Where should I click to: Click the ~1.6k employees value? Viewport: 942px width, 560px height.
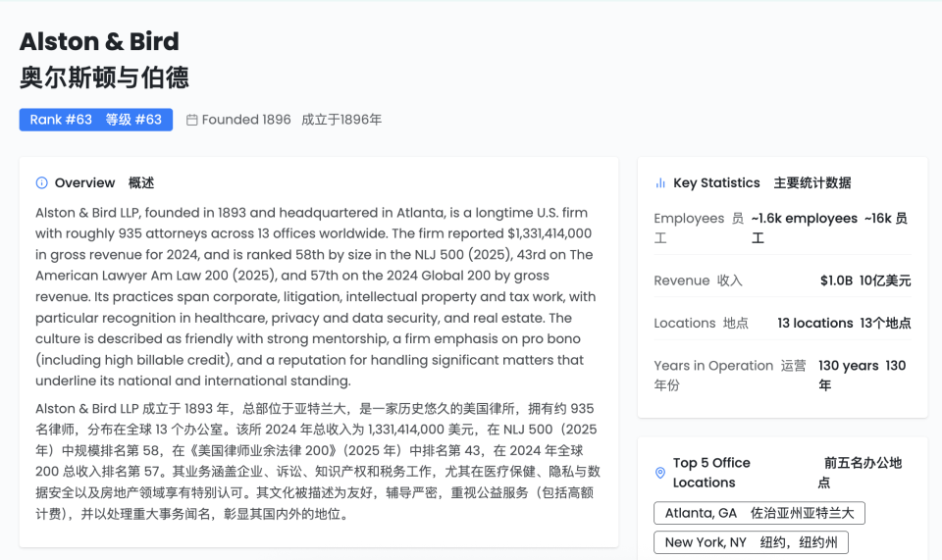(805, 219)
